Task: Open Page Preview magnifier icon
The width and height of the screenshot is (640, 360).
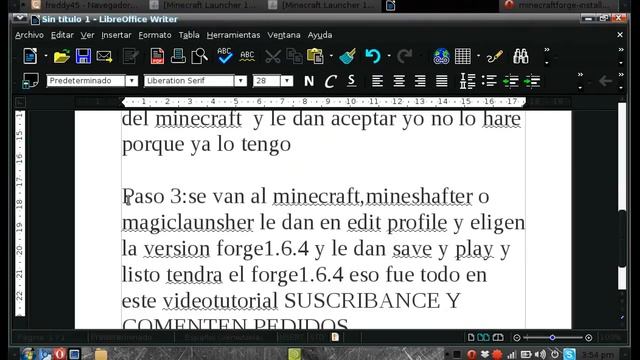Action: [200, 56]
